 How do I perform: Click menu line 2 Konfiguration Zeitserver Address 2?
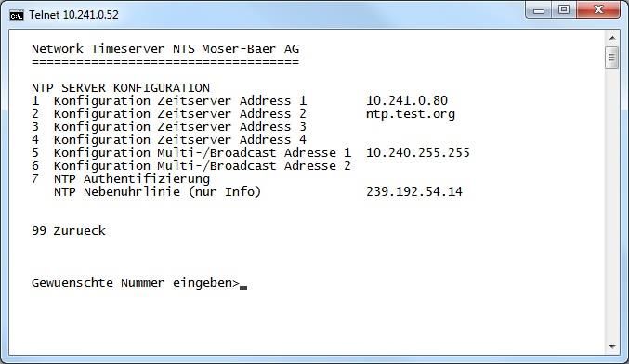[169, 114]
